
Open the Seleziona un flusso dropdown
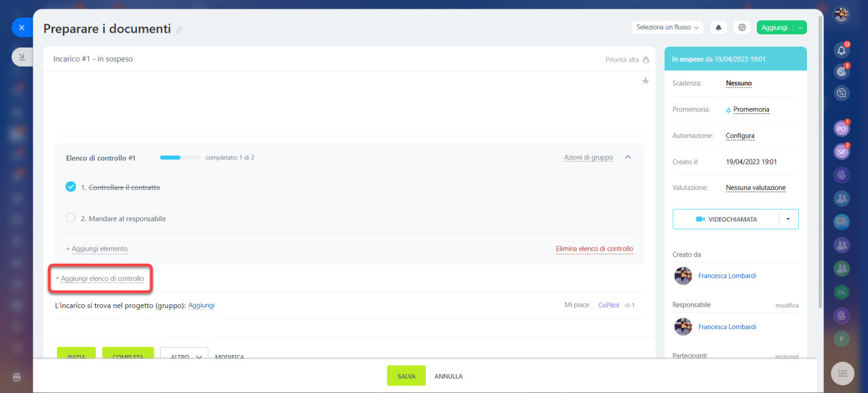click(667, 27)
